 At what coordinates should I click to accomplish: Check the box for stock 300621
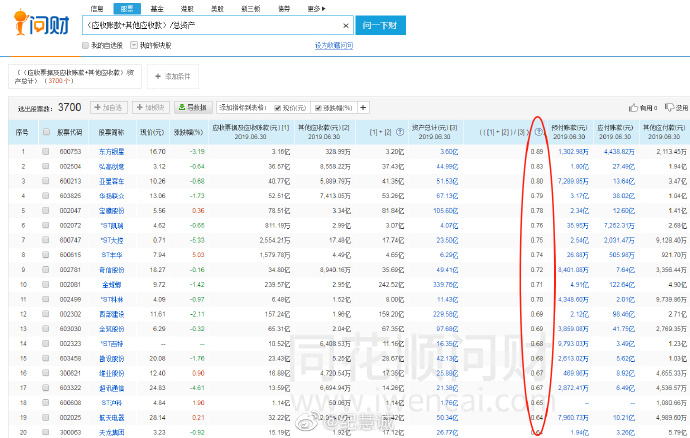[x=45, y=373]
